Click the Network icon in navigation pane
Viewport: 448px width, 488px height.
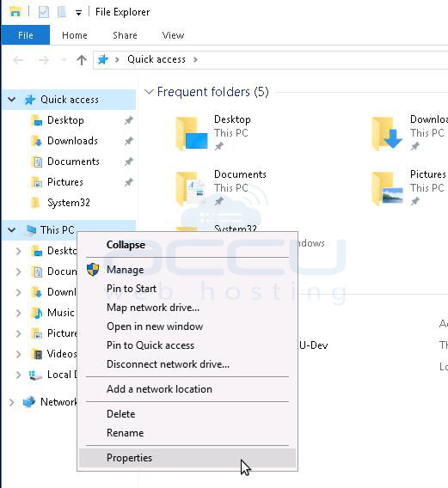tap(29, 402)
